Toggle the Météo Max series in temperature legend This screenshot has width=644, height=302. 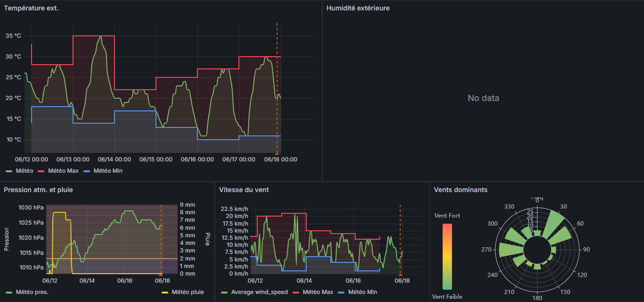point(63,171)
